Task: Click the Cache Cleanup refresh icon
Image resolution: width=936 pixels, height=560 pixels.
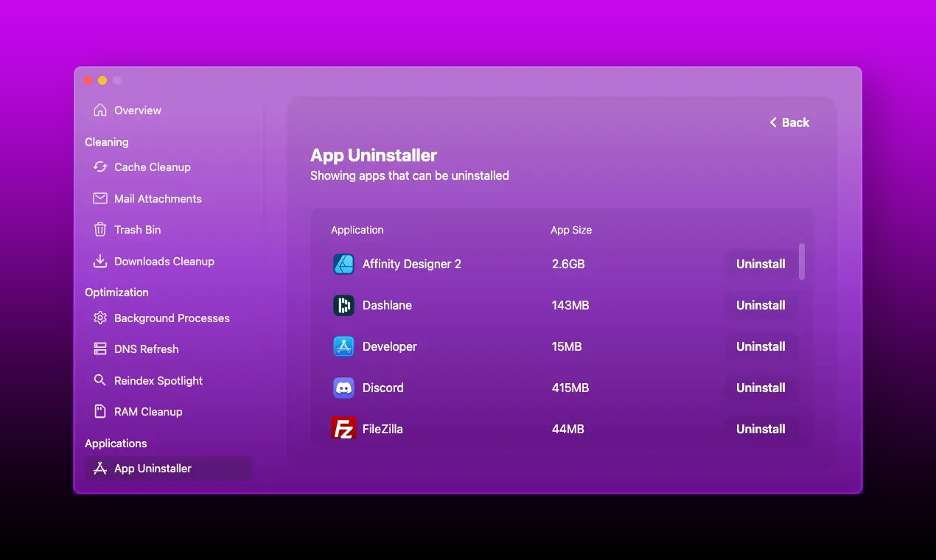Action: [100, 167]
